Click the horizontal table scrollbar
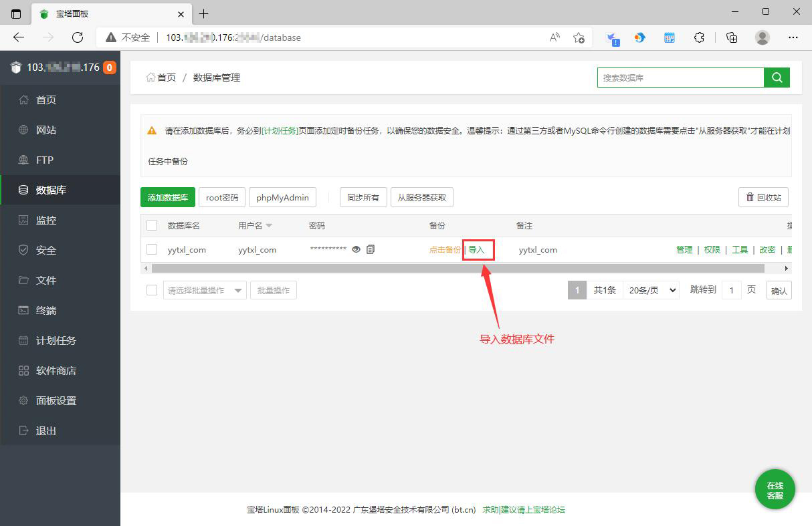 [x=458, y=268]
